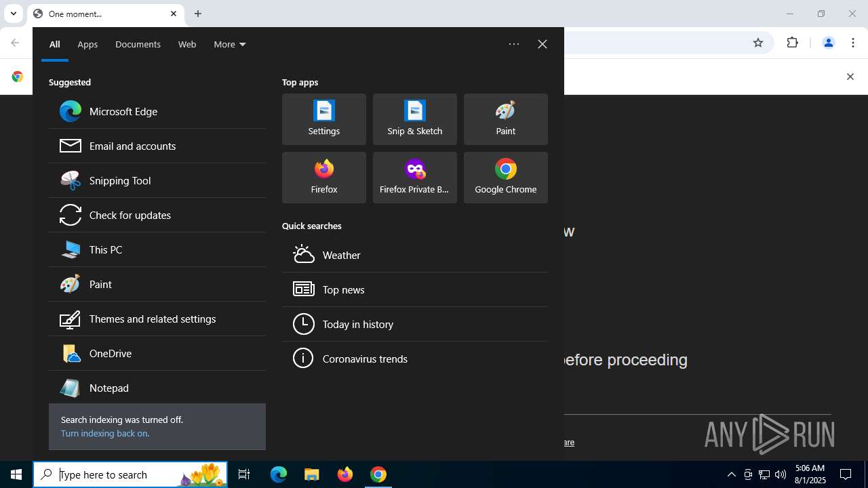Screen dimensions: 868x488
Task: Launch the Google Chrome top app tile
Action: point(506,178)
